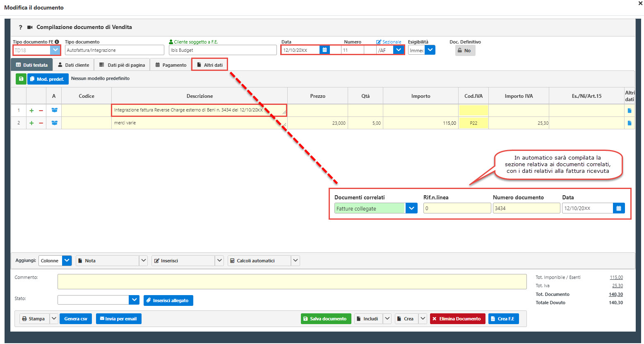Add a row with the plus icon in row 1
This screenshot has height=344, width=644.
point(31,111)
